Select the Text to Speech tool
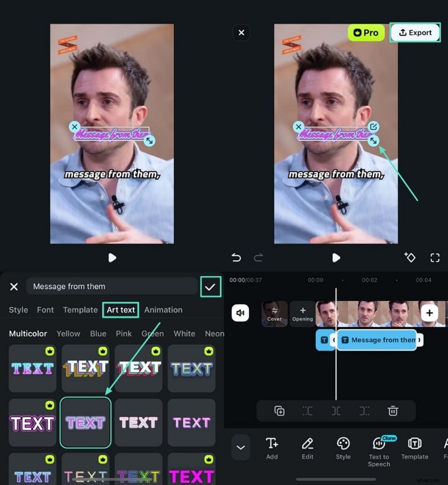 [x=379, y=448]
